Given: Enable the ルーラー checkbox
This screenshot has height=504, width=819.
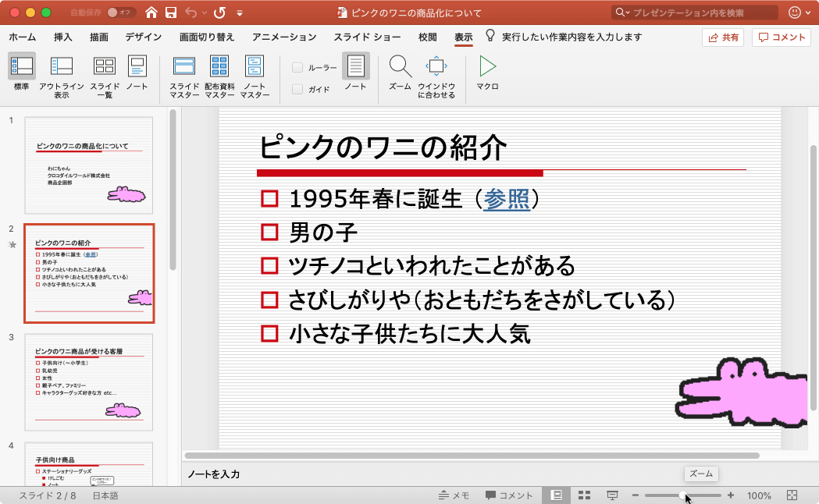Looking at the screenshot, I should pos(297,67).
